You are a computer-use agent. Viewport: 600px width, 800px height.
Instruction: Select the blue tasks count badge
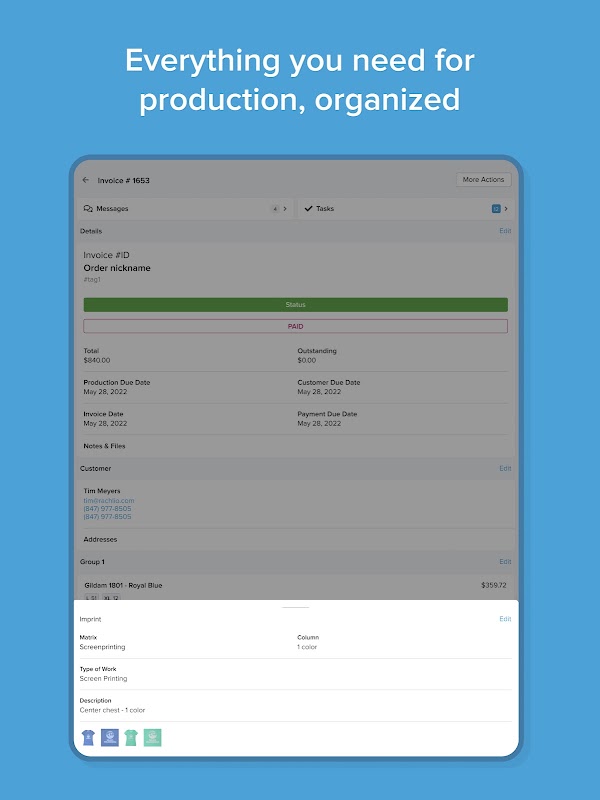496,209
